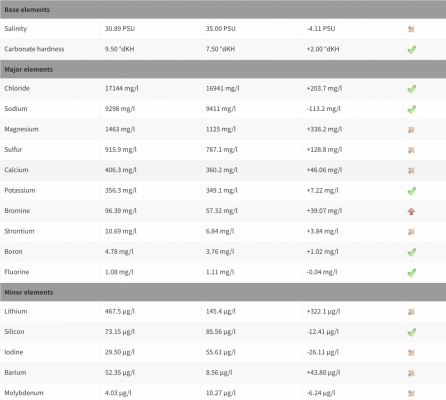Select the Base elements section header
Viewport: 446px width, 400px height.
coord(223,9)
